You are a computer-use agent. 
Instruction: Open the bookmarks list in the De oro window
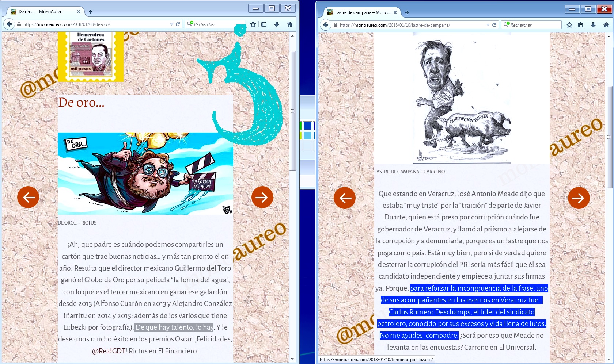click(264, 24)
